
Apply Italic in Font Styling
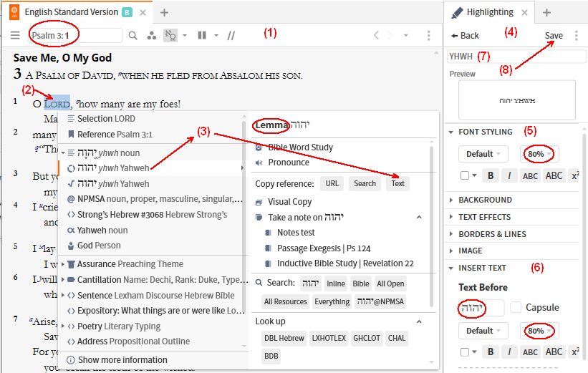(x=509, y=176)
